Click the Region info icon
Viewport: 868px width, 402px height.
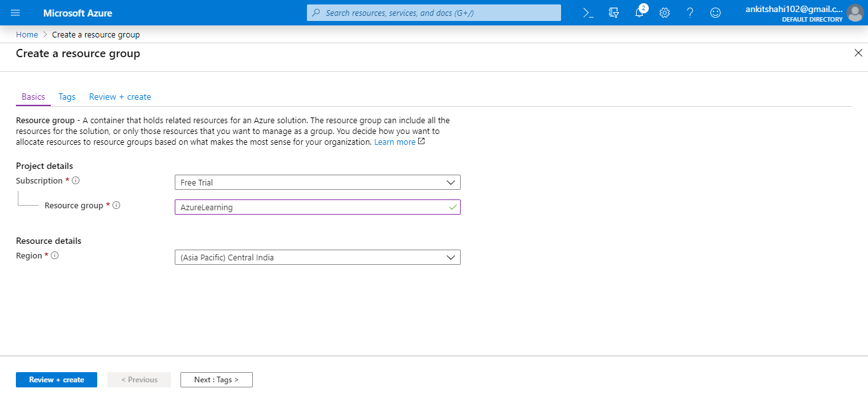tap(55, 255)
